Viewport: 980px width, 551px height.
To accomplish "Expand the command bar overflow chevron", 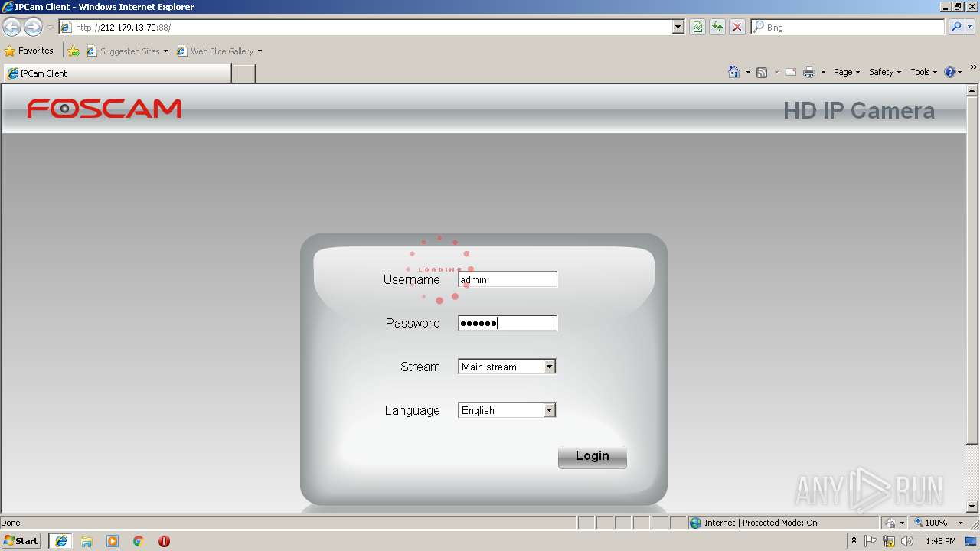I will [974, 67].
